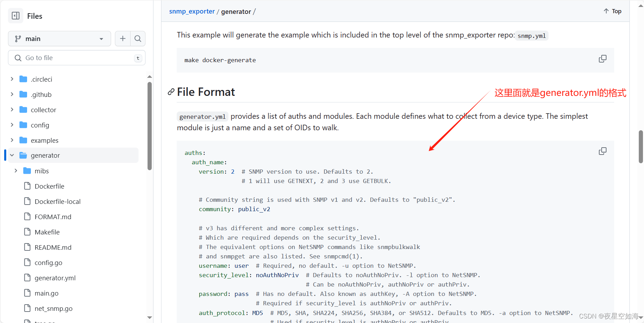644x323 pixels.
Task: Click the add file plus icon
Action: pos(123,39)
